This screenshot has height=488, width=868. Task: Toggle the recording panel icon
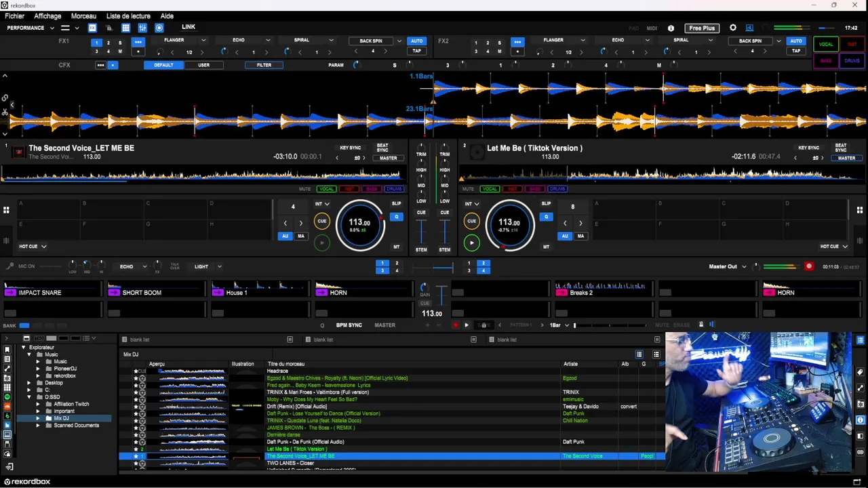(159, 28)
